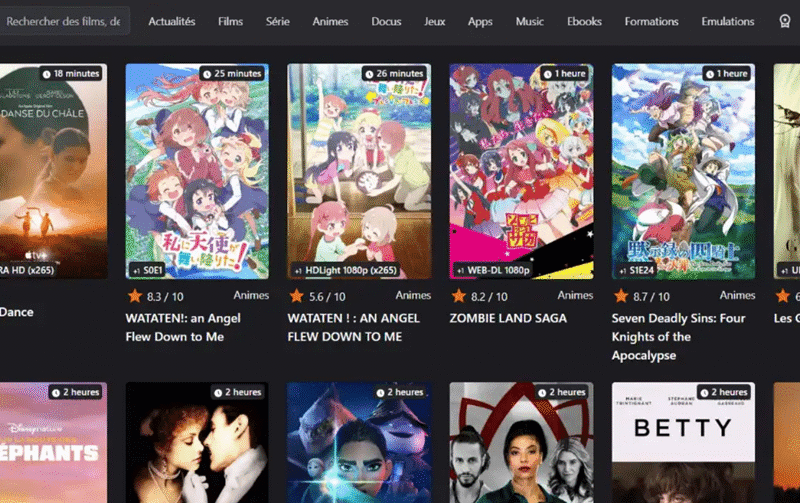Go to the Série section
The height and width of the screenshot is (503, 800).
click(278, 21)
